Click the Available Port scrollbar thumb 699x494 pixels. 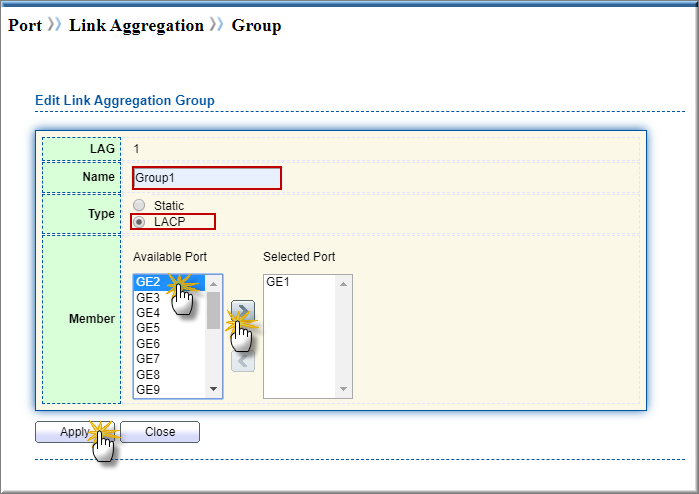point(213,310)
